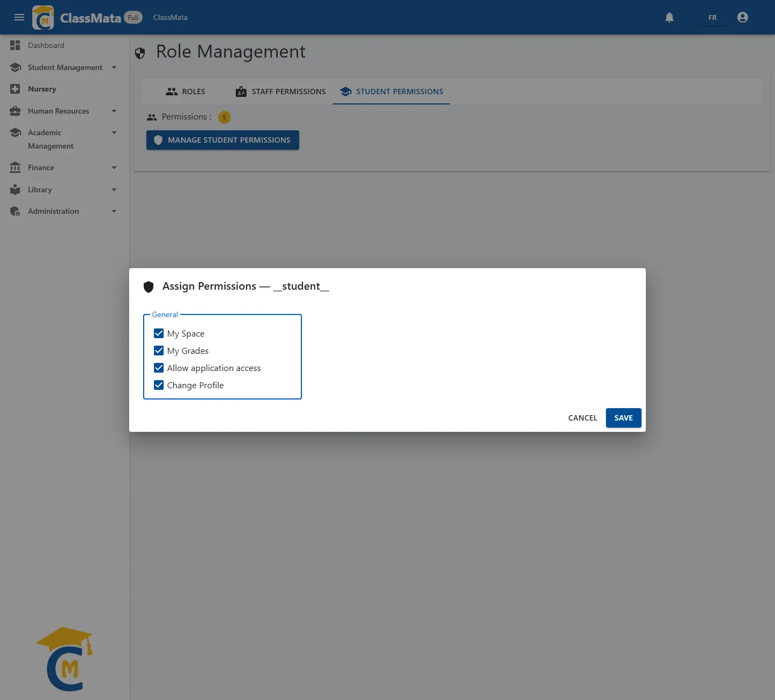The image size is (775, 700).
Task: Click the Dashboard grid icon
Action: [x=15, y=45]
